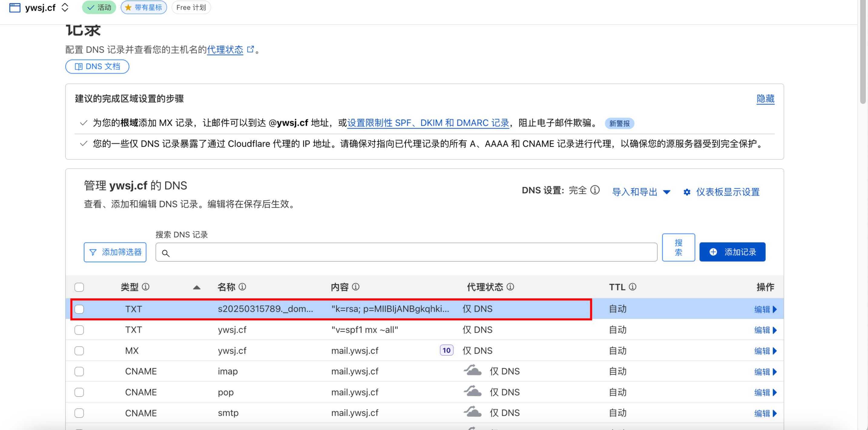Toggle the select-all records checkbox
This screenshot has width=868, height=430.
point(79,287)
